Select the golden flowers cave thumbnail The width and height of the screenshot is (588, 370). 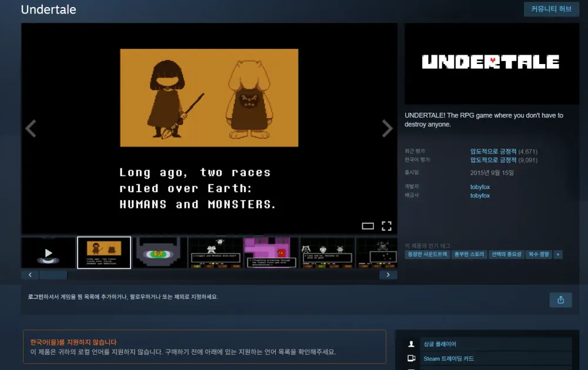[160, 253]
